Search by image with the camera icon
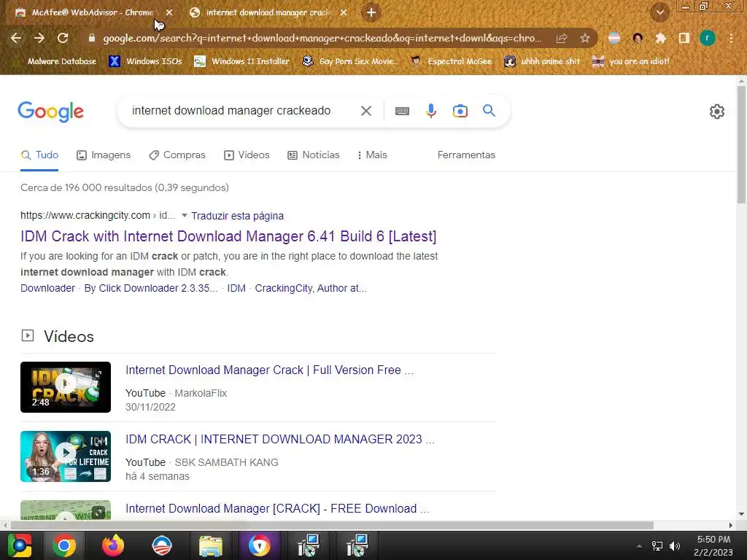 (460, 111)
